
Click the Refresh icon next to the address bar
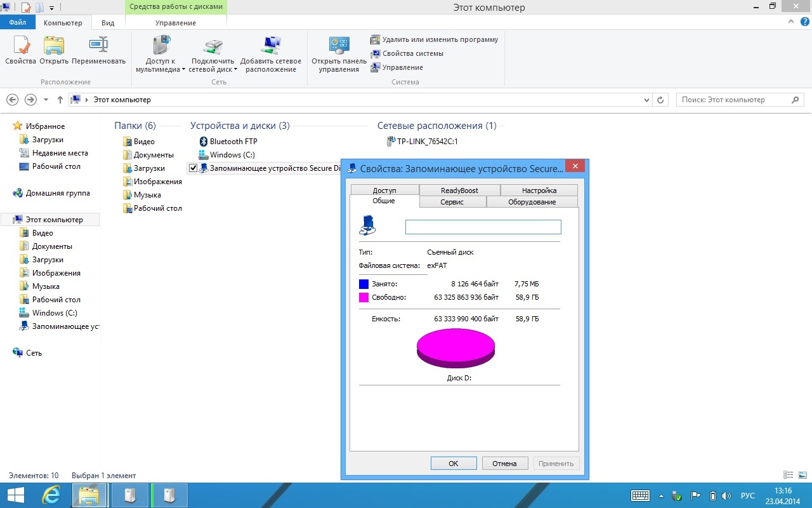(x=660, y=100)
